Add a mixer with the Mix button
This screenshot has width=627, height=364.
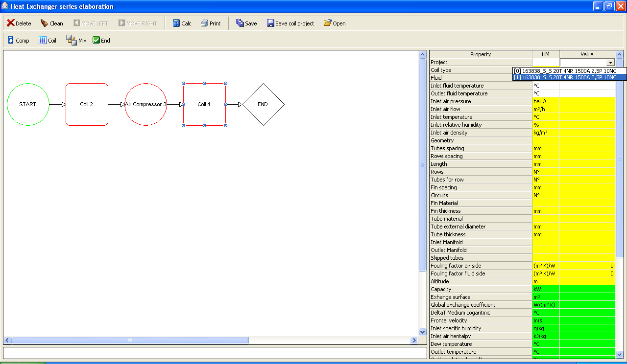[76, 41]
